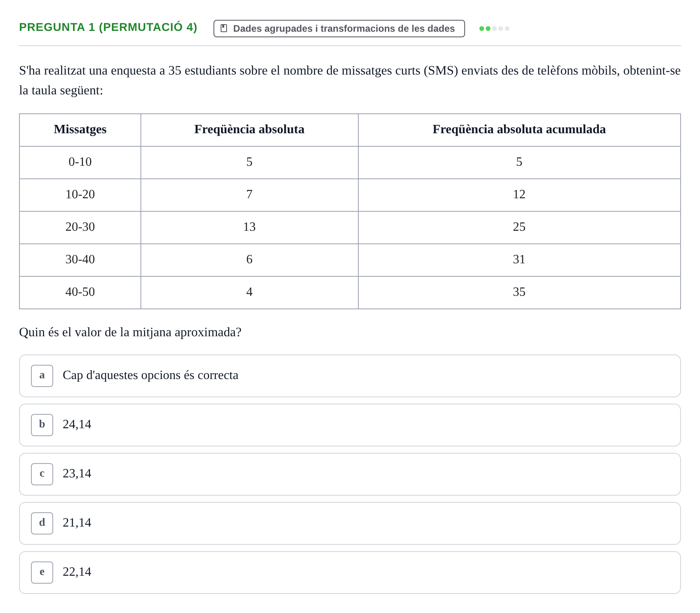700x613 pixels.
Task: Select answer option d
Action: coord(350,523)
